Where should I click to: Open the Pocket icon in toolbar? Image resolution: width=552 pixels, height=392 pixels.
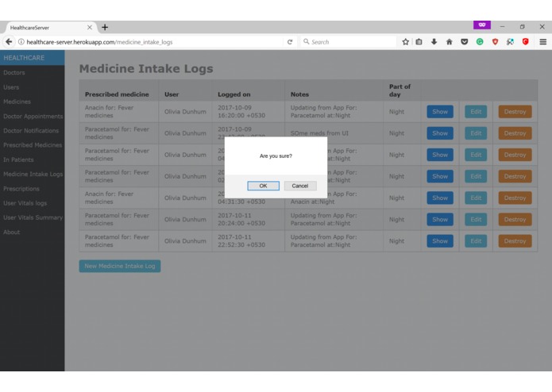[x=465, y=42]
